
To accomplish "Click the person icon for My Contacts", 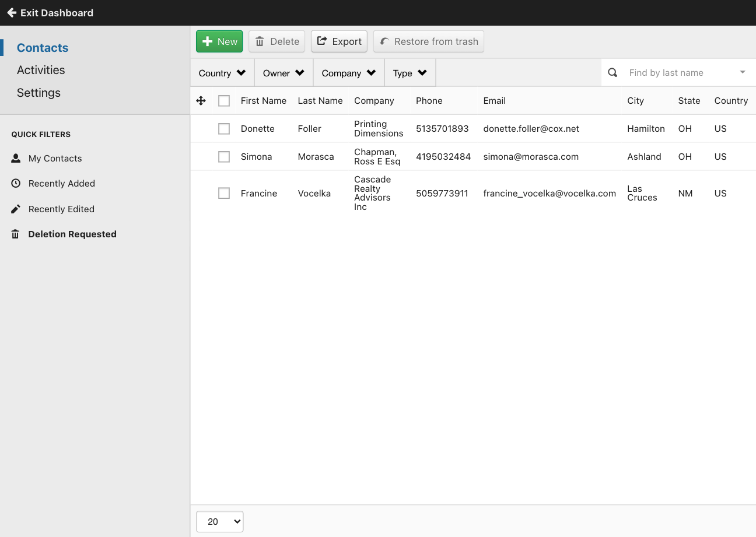I will click(x=16, y=158).
